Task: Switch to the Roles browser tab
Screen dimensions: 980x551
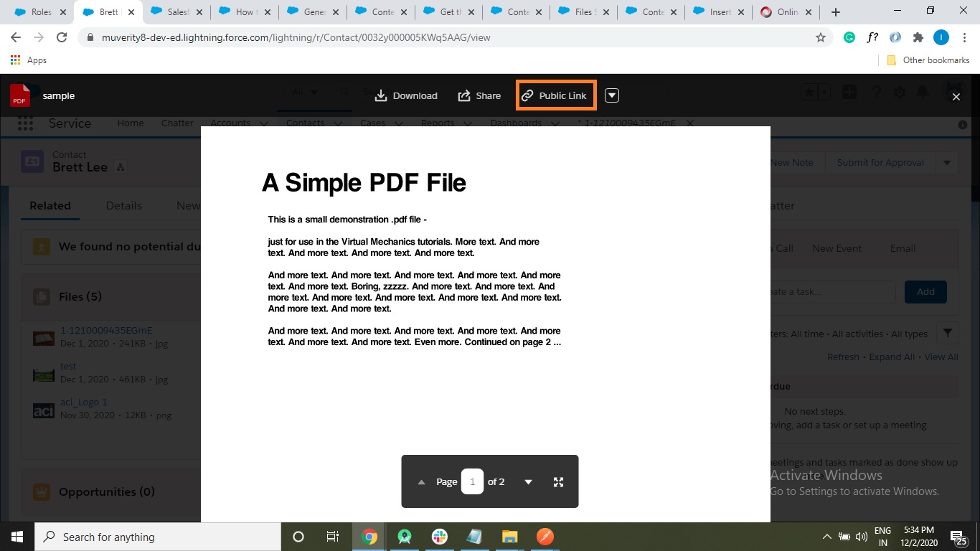Action: coord(40,11)
